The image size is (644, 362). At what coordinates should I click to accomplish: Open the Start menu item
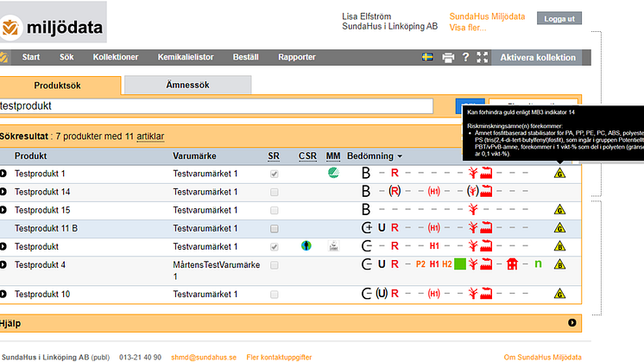coord(31,57)
